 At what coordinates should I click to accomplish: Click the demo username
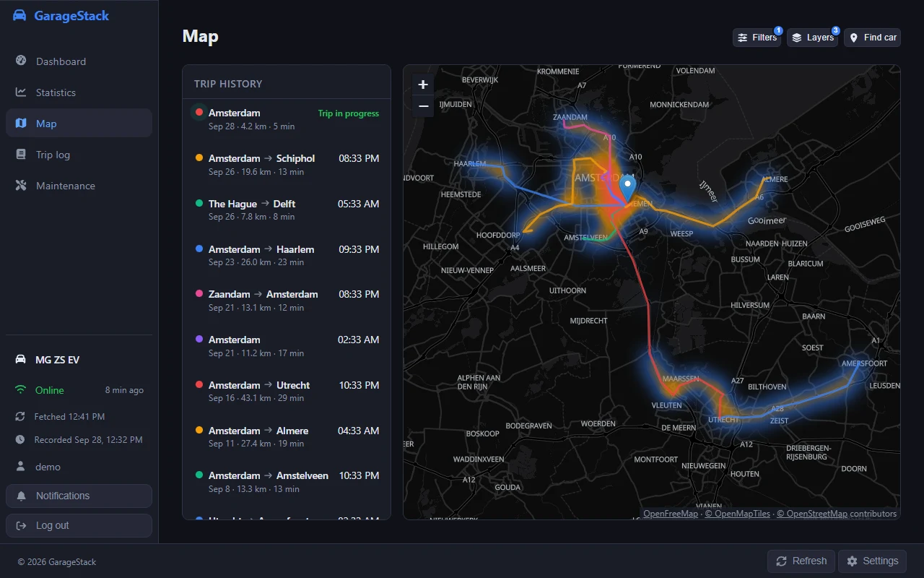click(x=48, y=467)
